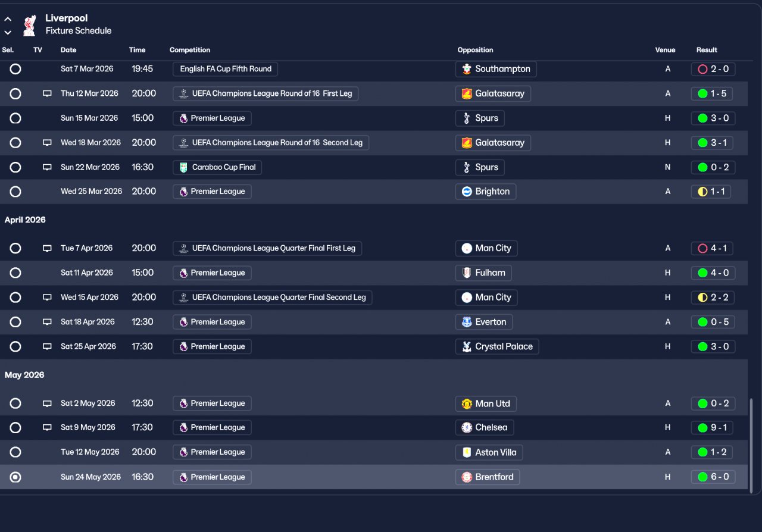Click the TV icon for Wed 18 Mar fixture

[x=47, y=143]
